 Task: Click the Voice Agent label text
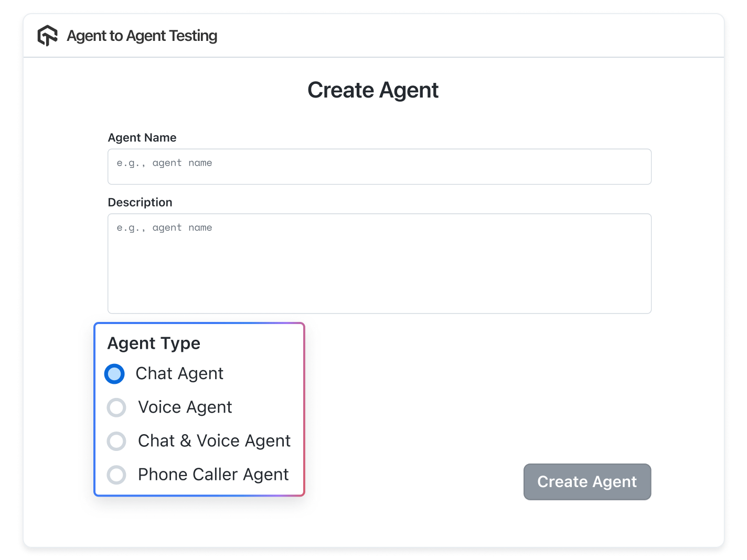pyautogui.click(x=185, y=407)
